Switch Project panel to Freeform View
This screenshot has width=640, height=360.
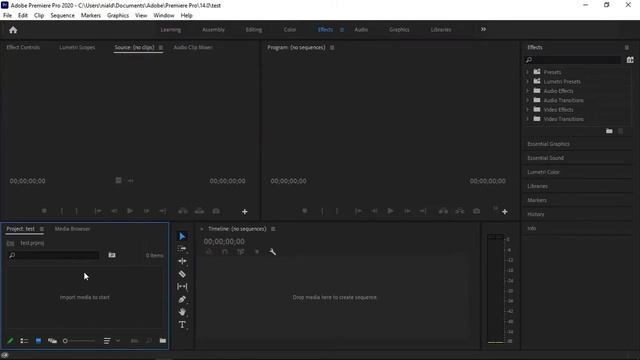(52, 340)
